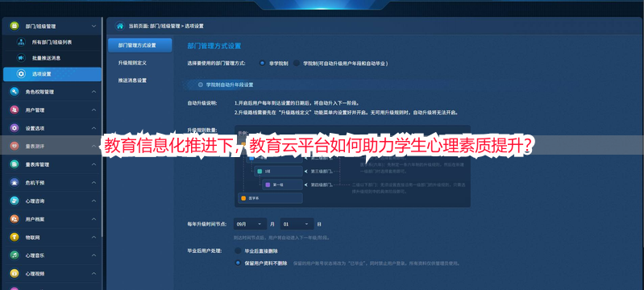Screen dimensions: 644x290
Task: Click the purple 设置选项 gear icon
Action: pyautogui.click(x=15, y=128)
